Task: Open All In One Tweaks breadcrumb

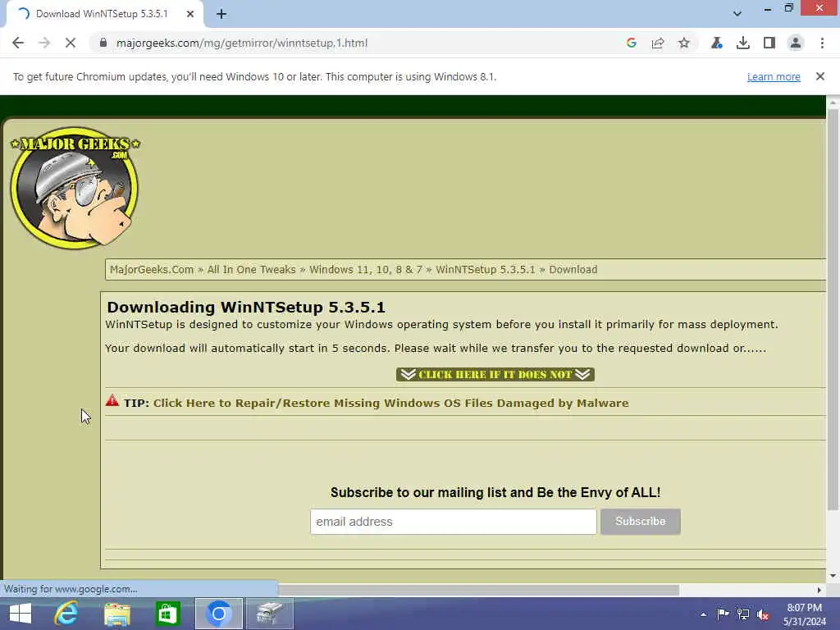Action: pyautogui.click(x=251, y=269)
